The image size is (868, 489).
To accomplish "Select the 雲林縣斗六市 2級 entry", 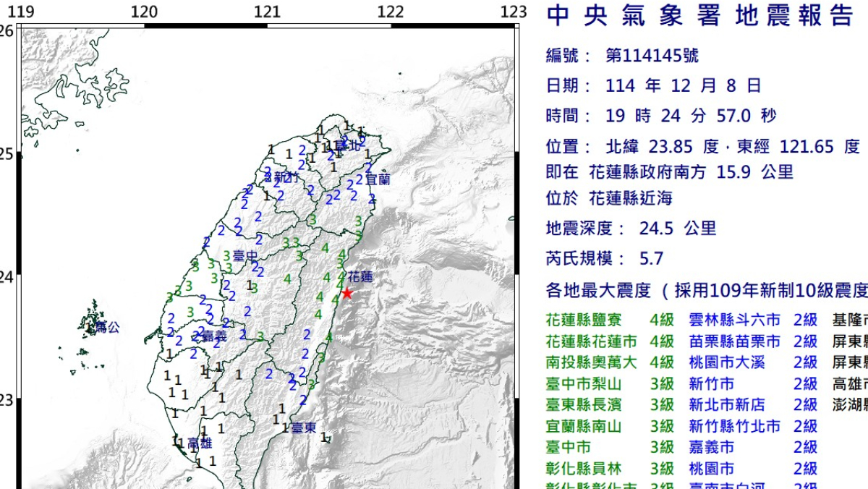I will (752, 320).
